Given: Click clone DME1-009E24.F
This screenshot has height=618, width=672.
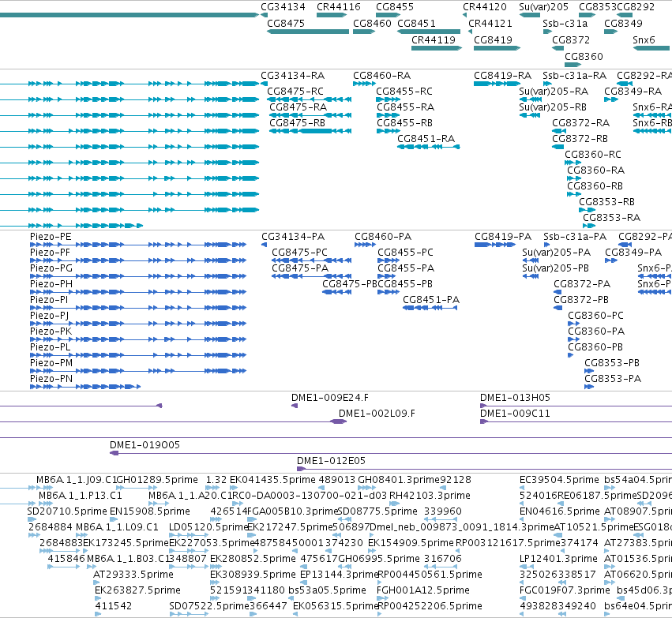Looking at the screenshot, I should (330, 398).
